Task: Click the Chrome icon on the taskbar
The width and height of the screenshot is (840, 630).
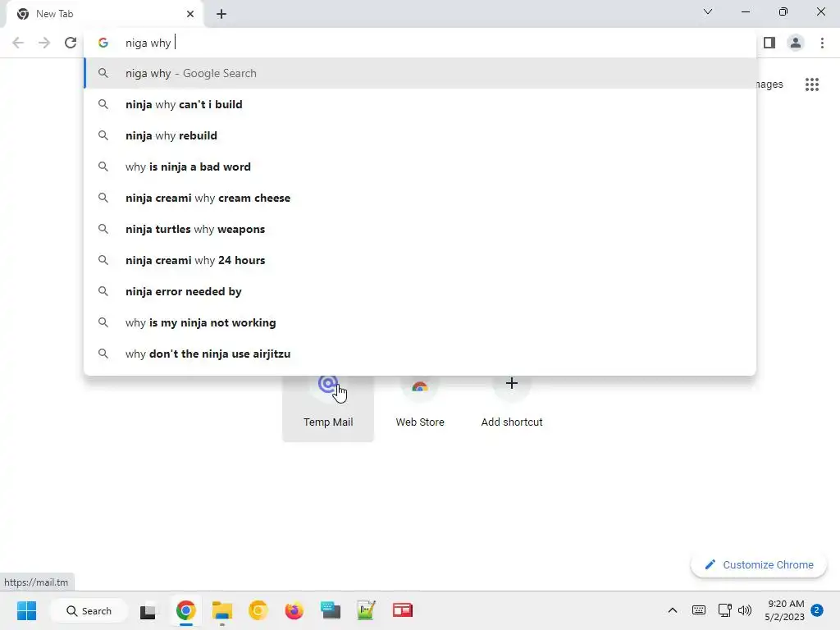Action: pos(185,610)
